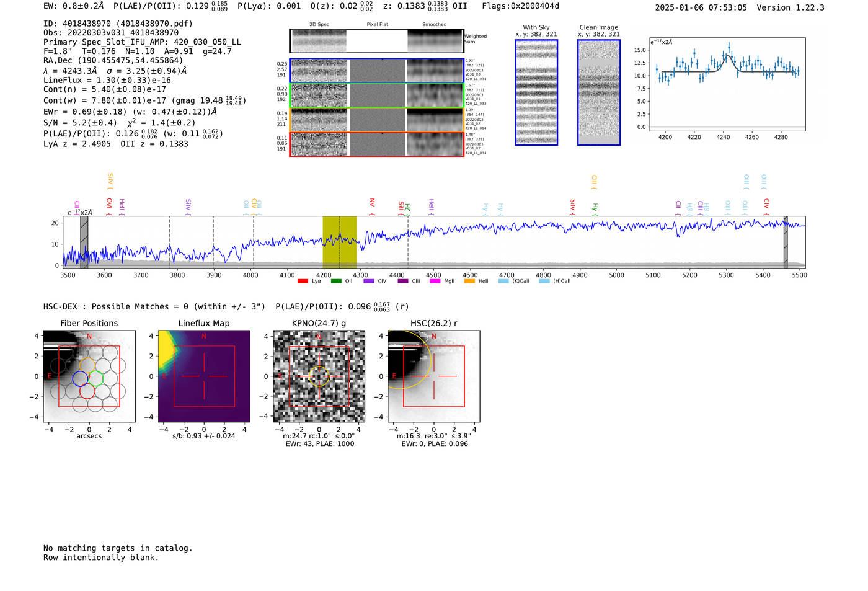
Task: Click the hatched gray band near 5460 Å
Action: click(x=785, y=242)
